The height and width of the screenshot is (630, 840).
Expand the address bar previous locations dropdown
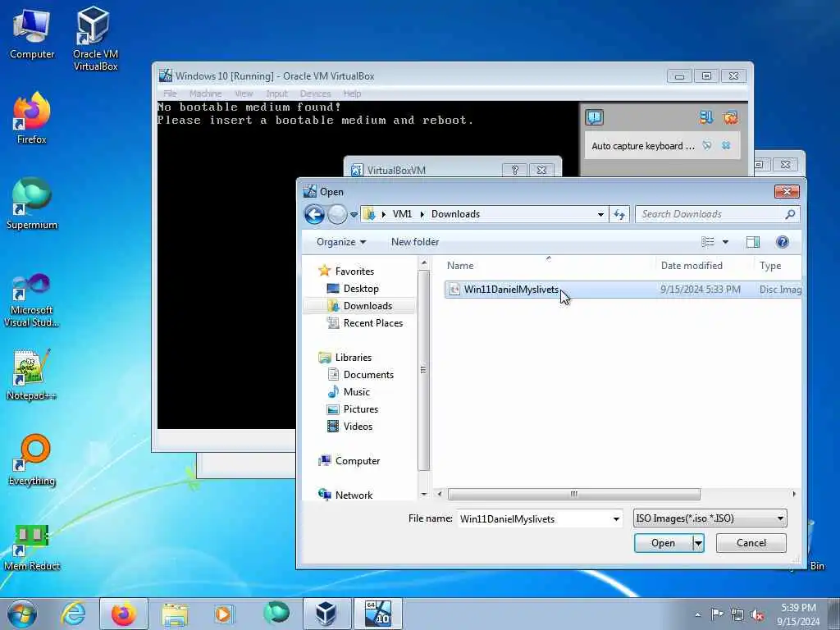pyautogui.click(x=600, y=214)
